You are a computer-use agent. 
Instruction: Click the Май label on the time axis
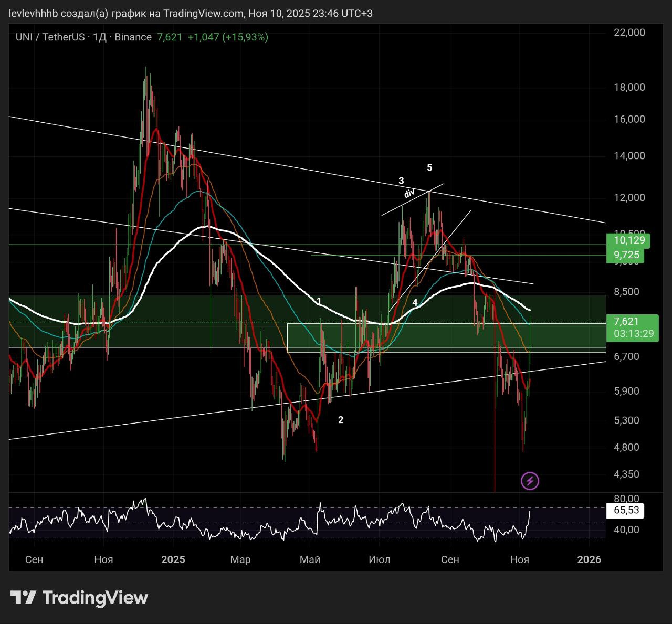310,559
